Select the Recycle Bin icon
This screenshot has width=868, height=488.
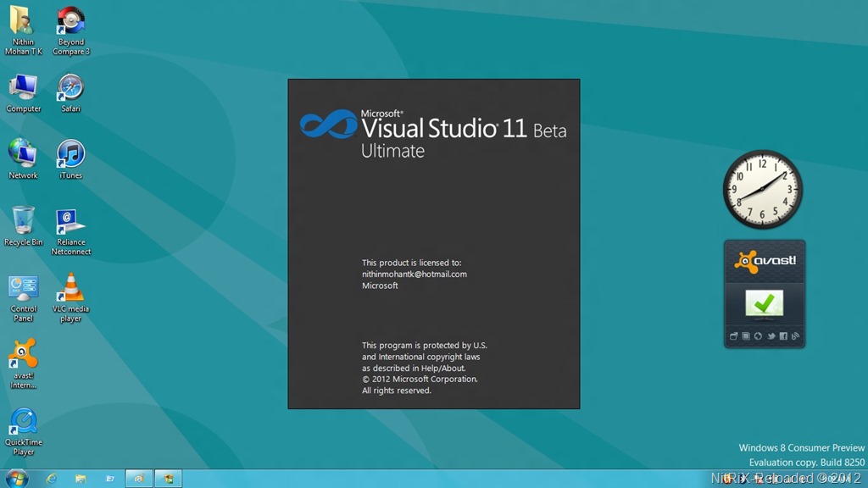coord(23,222)
